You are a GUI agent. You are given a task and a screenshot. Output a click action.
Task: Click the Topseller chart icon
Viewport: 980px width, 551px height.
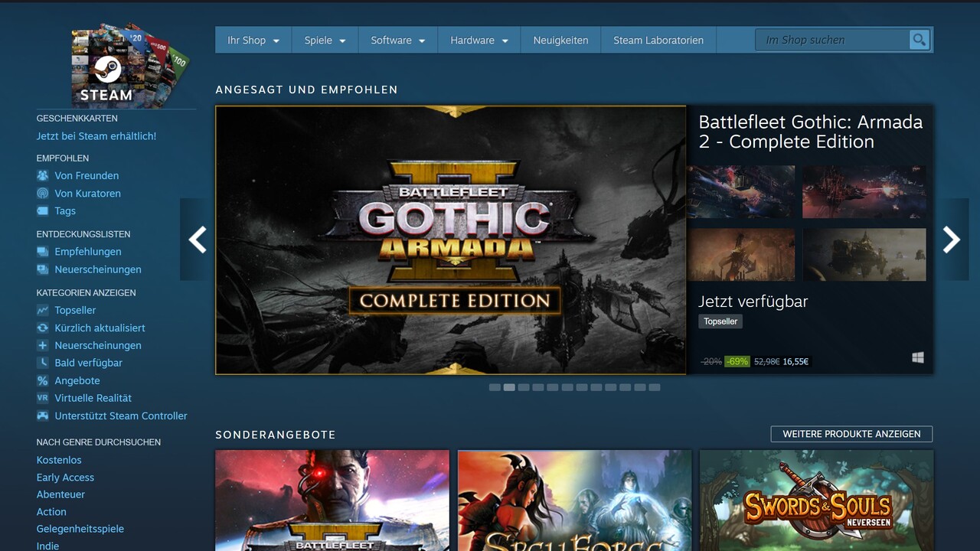pos(43,310)
